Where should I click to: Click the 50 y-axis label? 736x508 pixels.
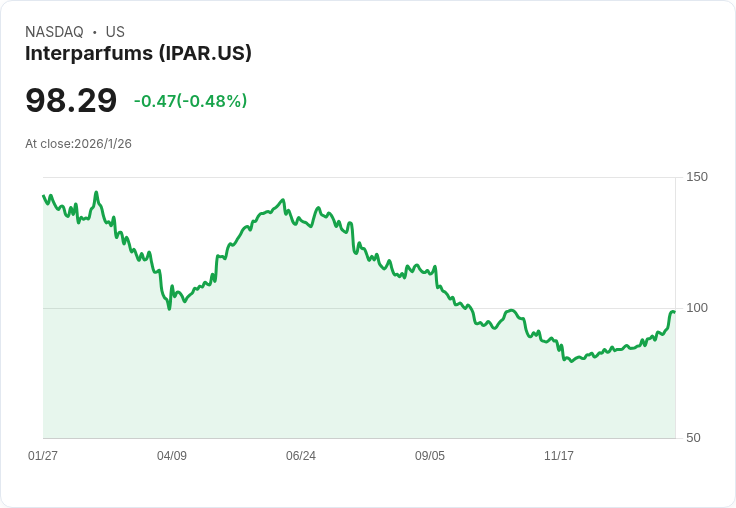point(693,438)
